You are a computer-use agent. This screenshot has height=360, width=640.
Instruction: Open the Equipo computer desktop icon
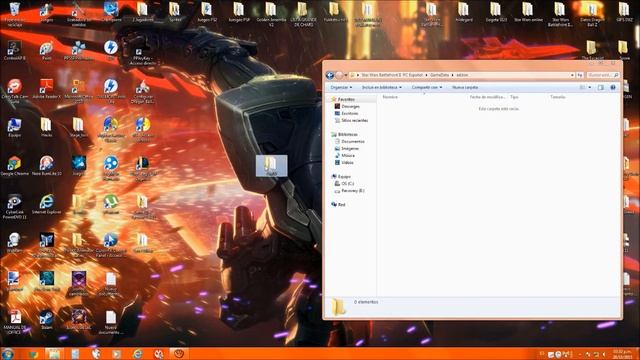click(x=15, y=127)
